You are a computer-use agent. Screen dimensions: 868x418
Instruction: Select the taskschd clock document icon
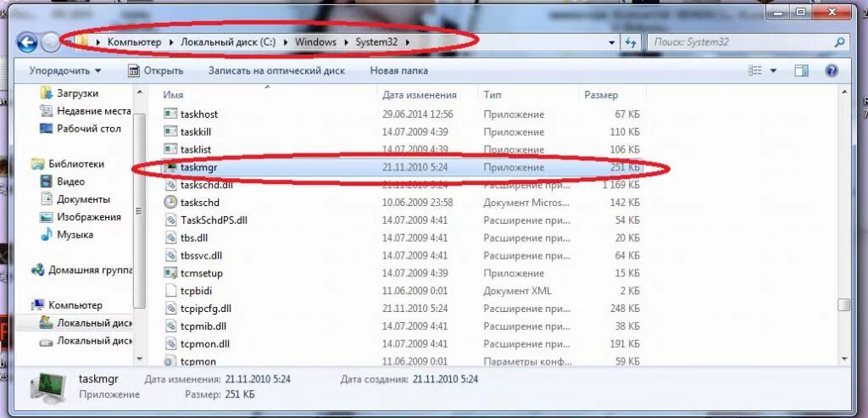(170, 202)
